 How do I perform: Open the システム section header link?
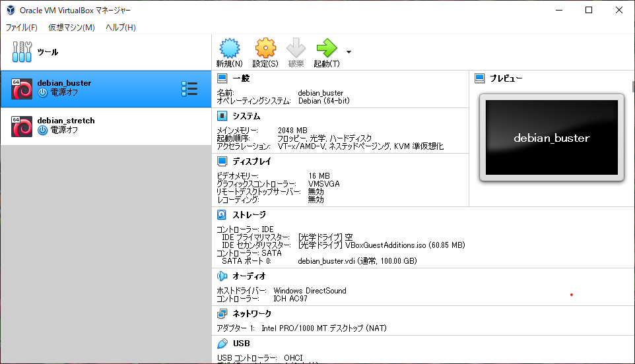[x=246, y=116]
